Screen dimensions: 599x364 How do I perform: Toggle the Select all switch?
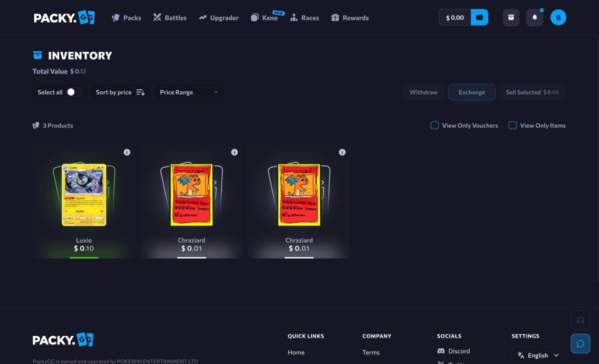pos(73,92)
